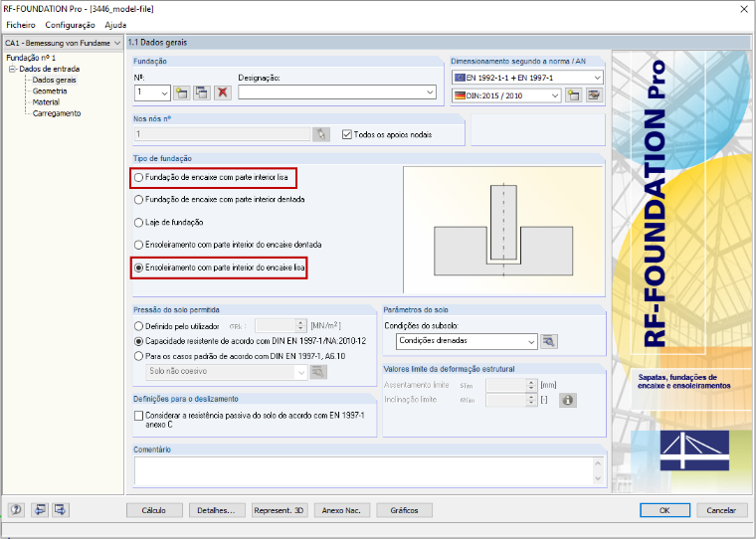Viewport: 756px width, 539px height.
Task: Select Laje de fundação option
Action: [139, 222]
